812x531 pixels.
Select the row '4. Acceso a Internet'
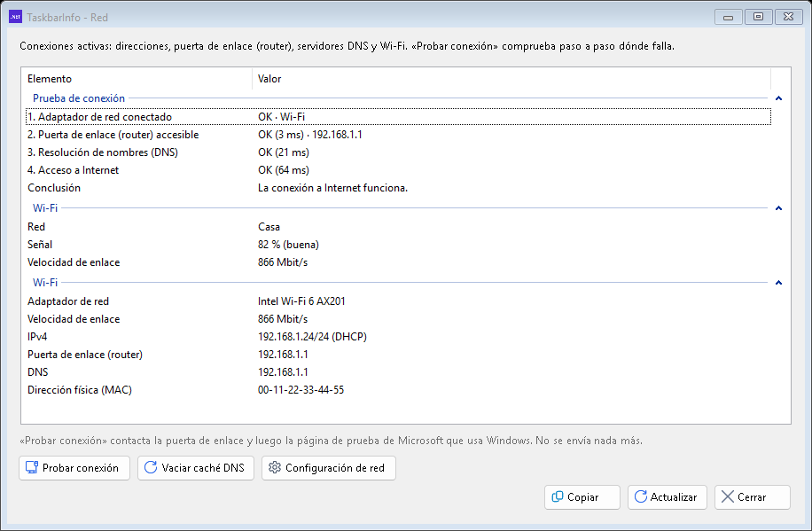point(398,170)
